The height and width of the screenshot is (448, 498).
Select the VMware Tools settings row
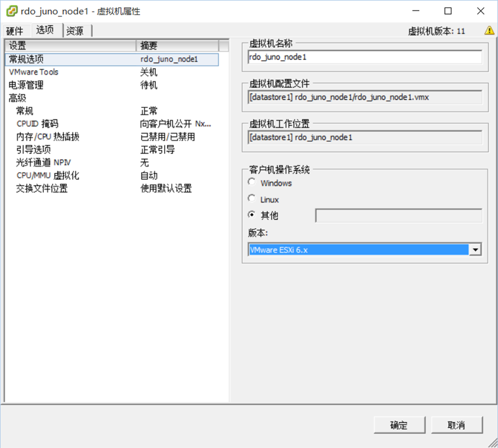click(112, 72)
